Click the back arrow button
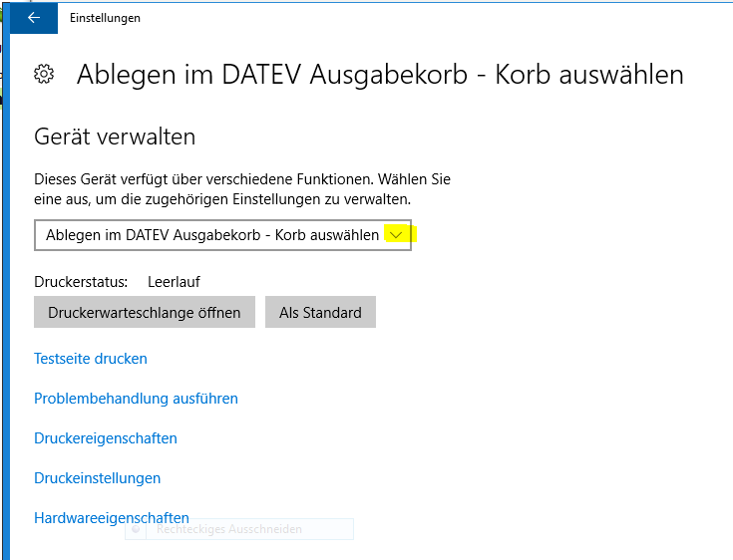Viewport: 733px width, 560px height. [x=34, y=18]
